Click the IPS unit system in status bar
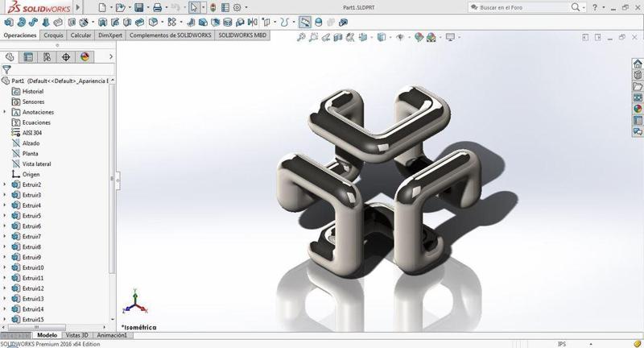Image resolution: width=644 pixels, height=348 pixels. [561, 344]
